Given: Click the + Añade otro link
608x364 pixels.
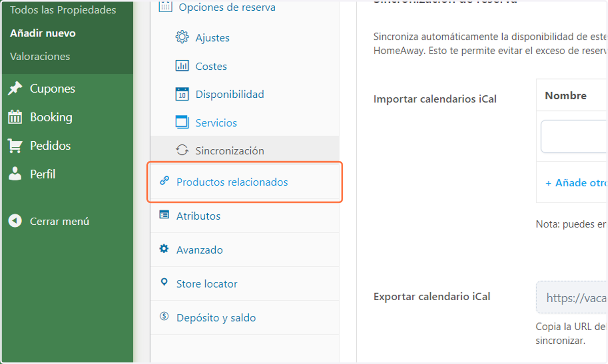Looking at the screenshot, I should (576, 183).
